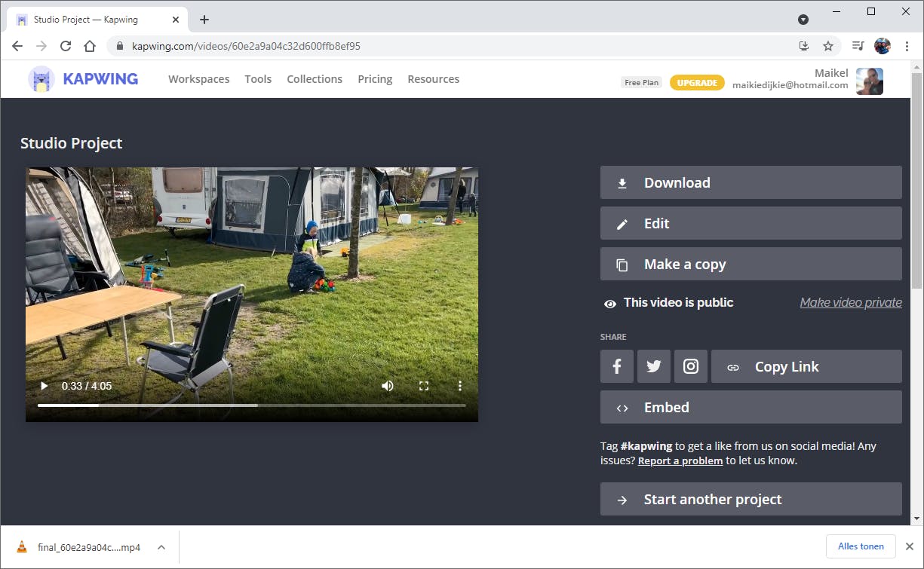Click the scrollbar down arrow

pyautogui.click(x=917, y=519)
